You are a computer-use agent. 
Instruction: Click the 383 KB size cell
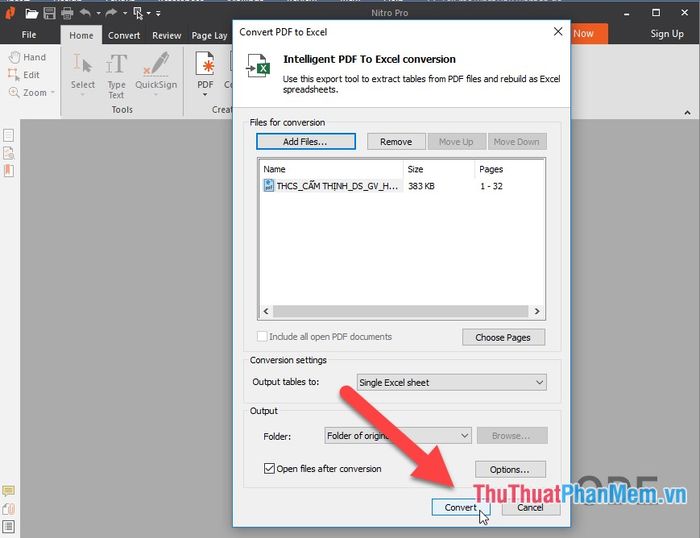click(x=421, y=186)
